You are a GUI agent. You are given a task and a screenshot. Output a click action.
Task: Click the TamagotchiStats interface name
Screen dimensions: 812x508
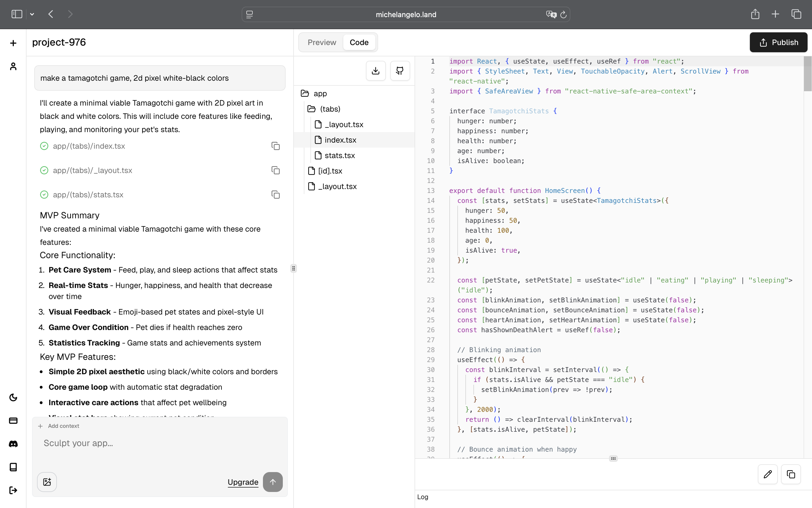coord(519,111)
